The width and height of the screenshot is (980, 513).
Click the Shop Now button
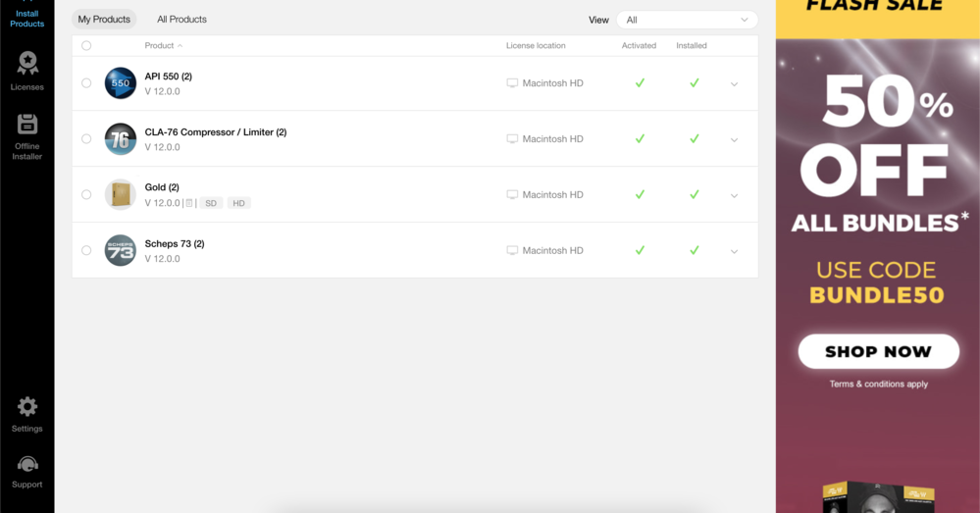tap(878, 351)
